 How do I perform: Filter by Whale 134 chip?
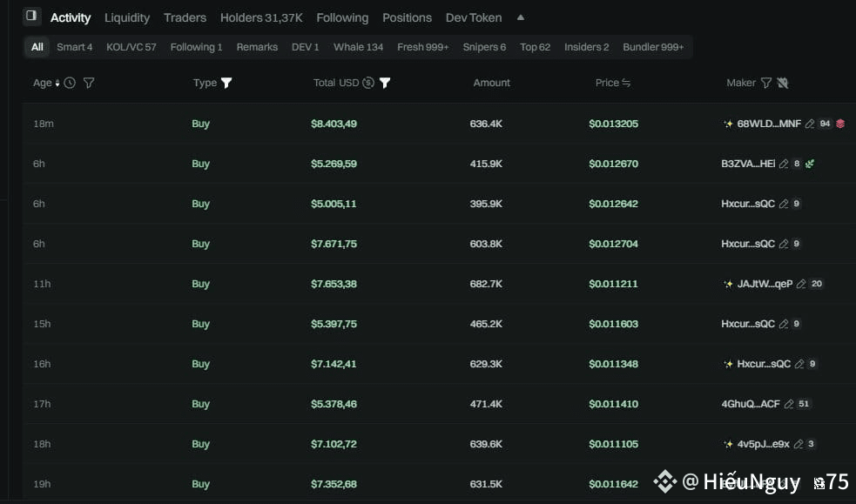click(x=358, y=47)
